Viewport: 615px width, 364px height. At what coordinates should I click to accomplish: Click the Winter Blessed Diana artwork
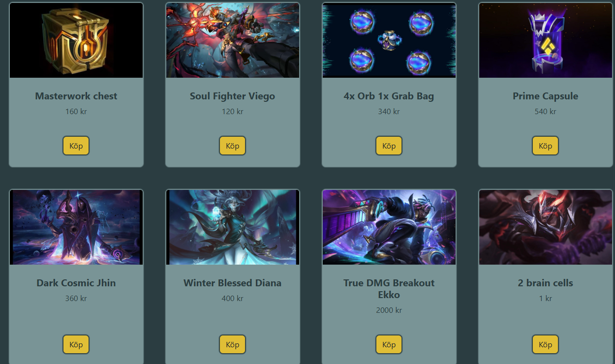233,227
